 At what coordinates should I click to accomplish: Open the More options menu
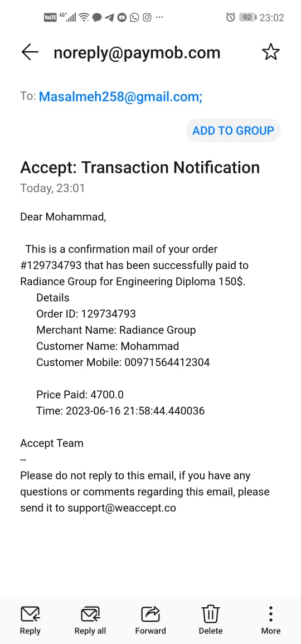tap(270, 614)
